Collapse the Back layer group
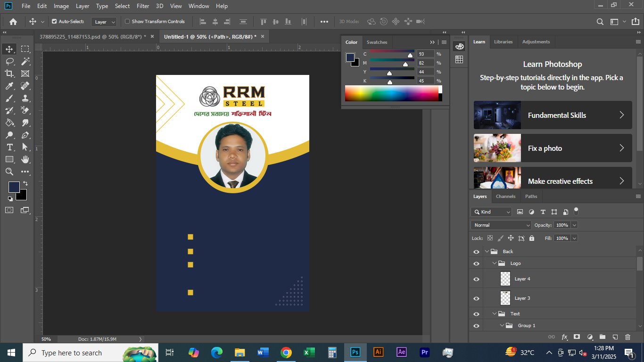Screen dimensions: 644x362 (487, 252)
